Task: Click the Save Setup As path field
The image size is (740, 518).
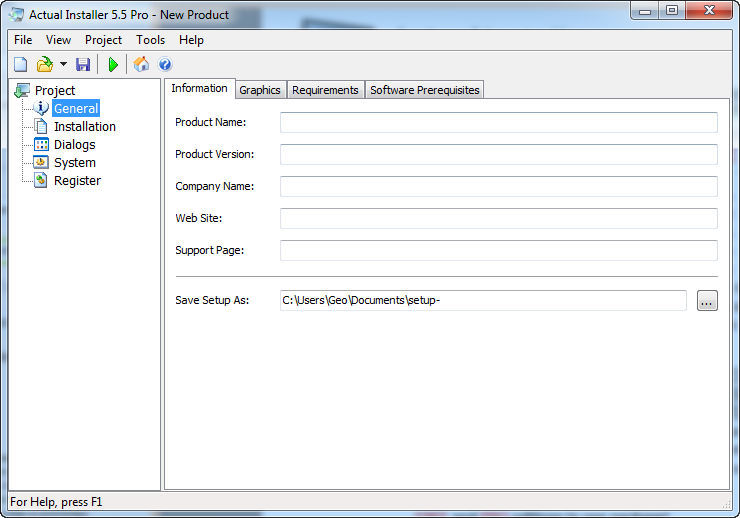Action: coord(483,301)
